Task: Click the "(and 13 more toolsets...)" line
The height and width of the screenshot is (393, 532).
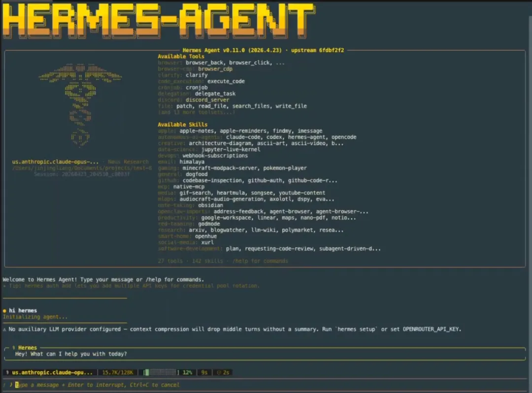Action: pyautogui.click(x=197, y=112)
